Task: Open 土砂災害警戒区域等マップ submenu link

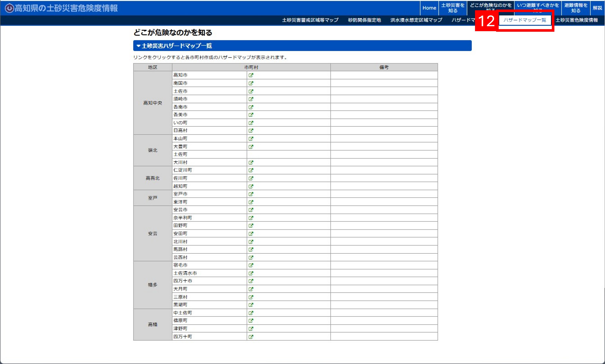Action: (x=310, y=20)
